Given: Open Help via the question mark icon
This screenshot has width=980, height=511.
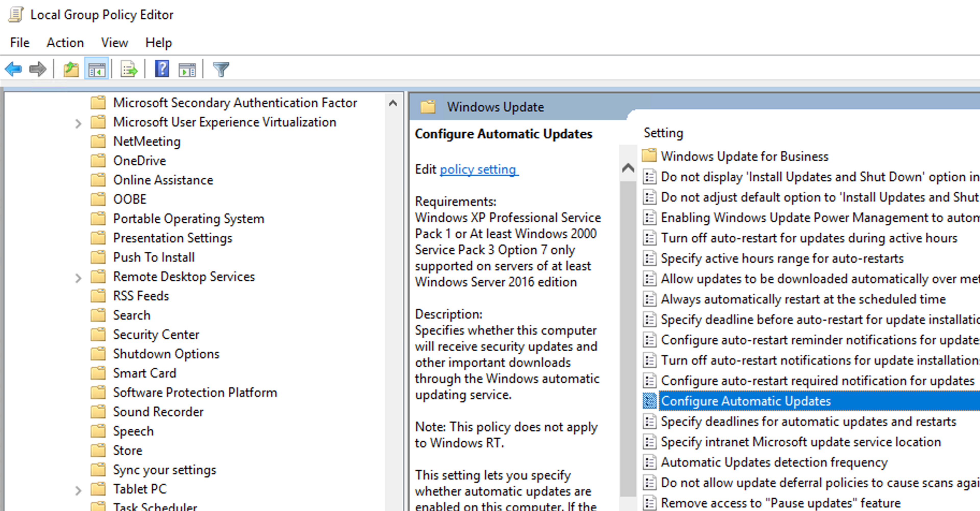Looking at the screenshot, I should [162, 69].
